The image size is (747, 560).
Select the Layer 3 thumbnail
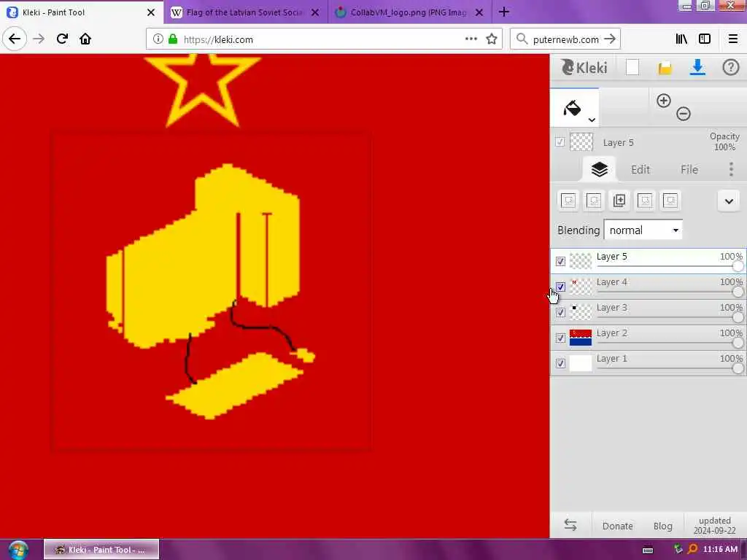(x=580, y=312)
